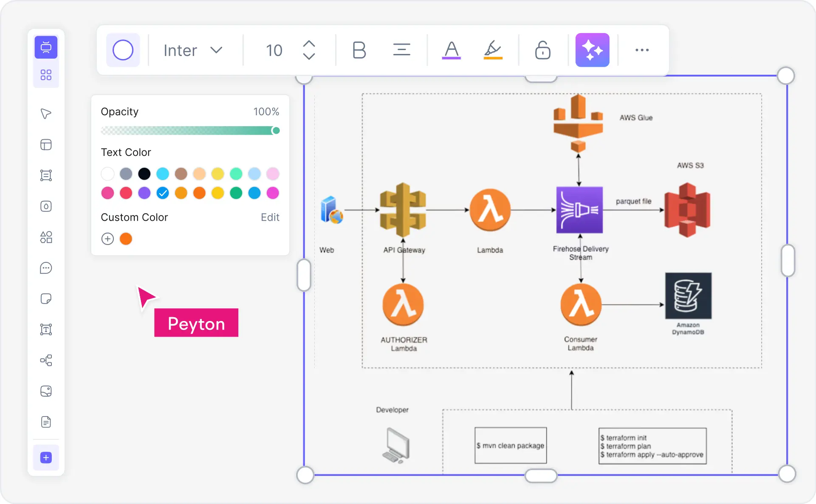The width and height of the screenshot is (816, 504).
Task: Select the cursor pointer tool
Action: click(46, 114)
